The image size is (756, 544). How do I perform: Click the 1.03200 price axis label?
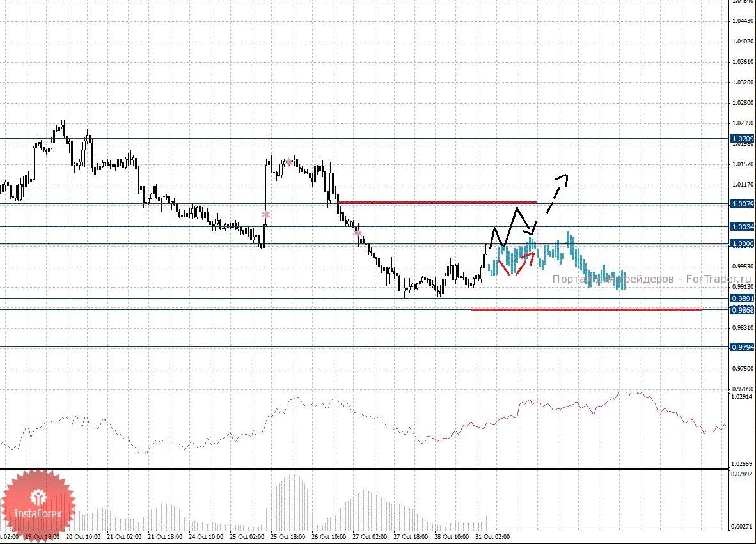[x=743, y=82]
